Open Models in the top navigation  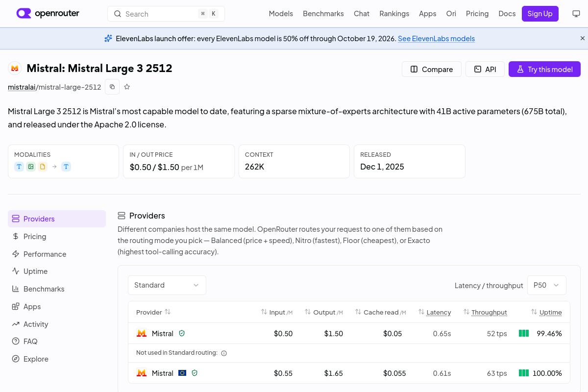[x=281, y=14]
